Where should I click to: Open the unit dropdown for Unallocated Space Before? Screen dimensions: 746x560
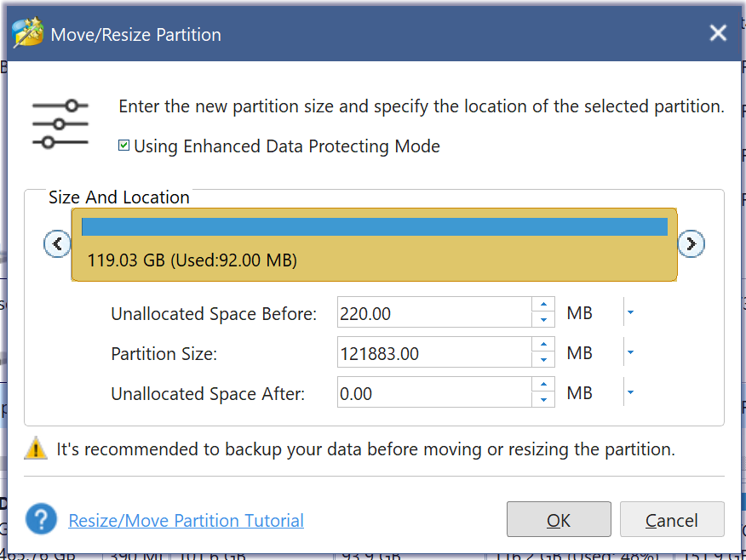tap(629, 312)
